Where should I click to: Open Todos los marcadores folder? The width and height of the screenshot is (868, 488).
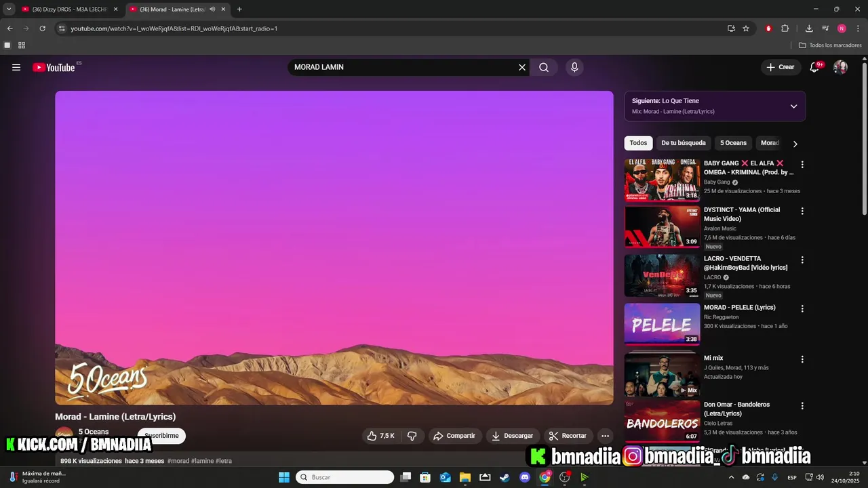coord(830,45)
